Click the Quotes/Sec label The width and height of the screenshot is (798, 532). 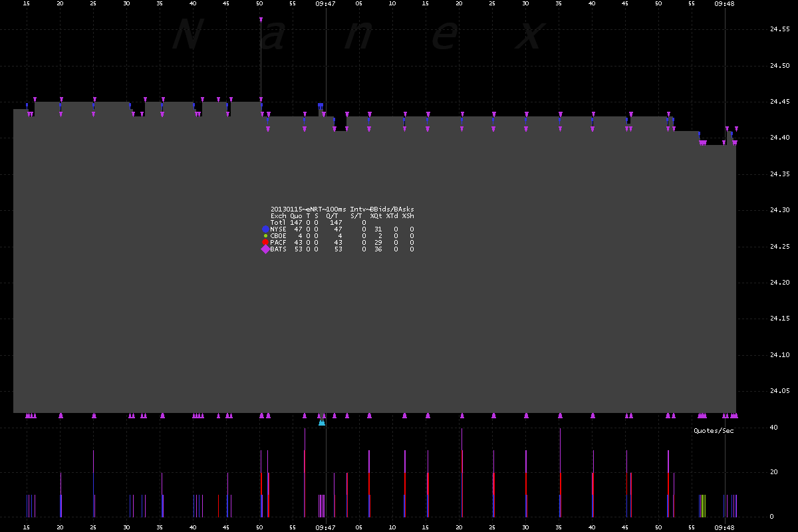(x=714, y=431)
